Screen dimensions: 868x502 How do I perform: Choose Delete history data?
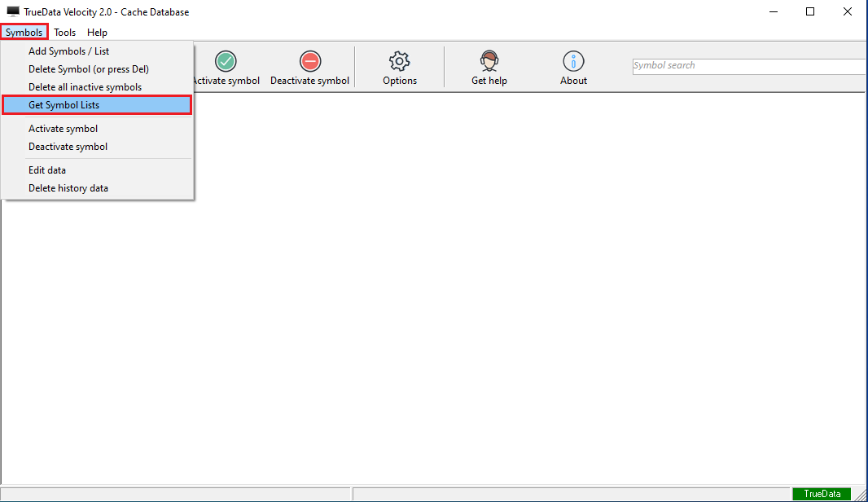pyautogui.click(x=98, y=187)
